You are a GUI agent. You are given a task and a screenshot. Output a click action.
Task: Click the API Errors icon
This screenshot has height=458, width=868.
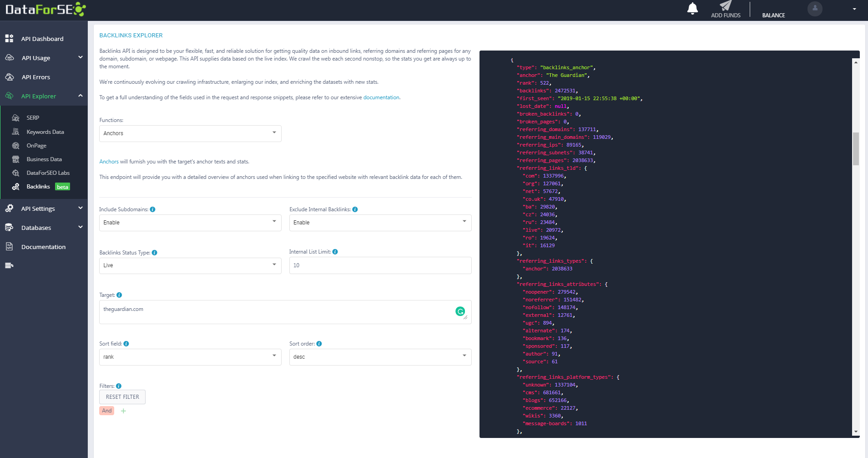(9, 77)
